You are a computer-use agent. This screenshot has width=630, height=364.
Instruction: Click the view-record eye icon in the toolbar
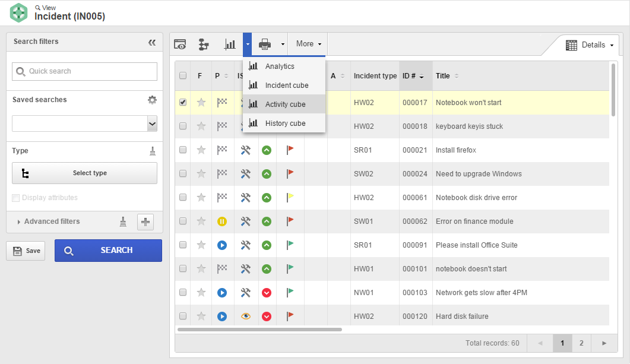[179, 44]
